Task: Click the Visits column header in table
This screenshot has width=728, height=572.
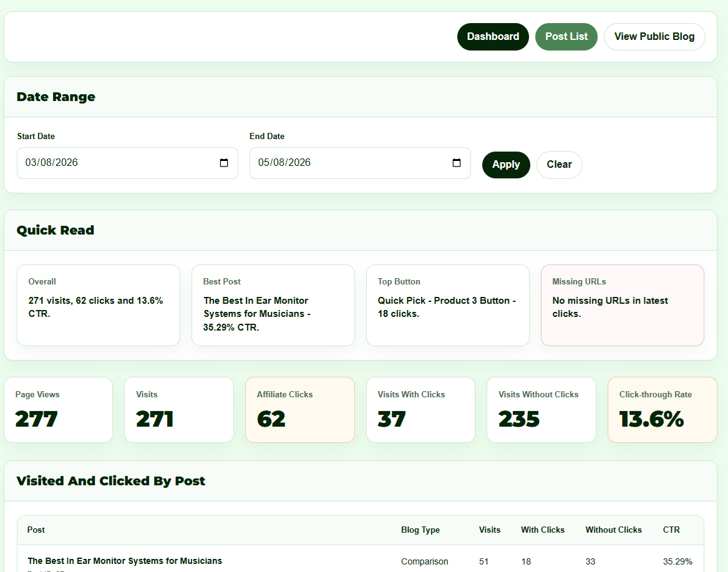Action: click(489, 530)
